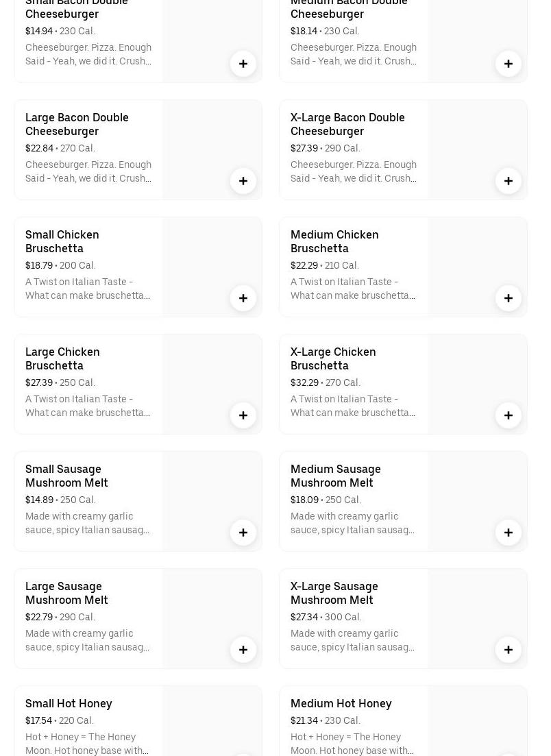
Task: Open Medium Hot Honey item title
Action: tap(341, 703)
